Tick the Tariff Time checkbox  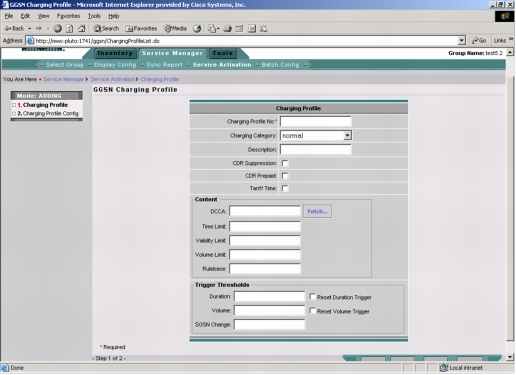click(285, 188)
